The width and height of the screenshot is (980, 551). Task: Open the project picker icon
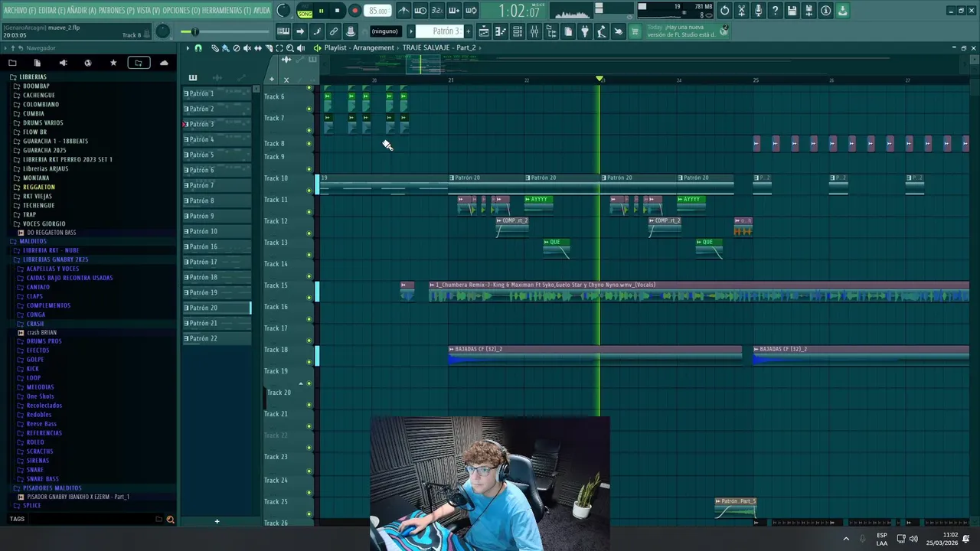pyautogui.click(x=568, y=31)
